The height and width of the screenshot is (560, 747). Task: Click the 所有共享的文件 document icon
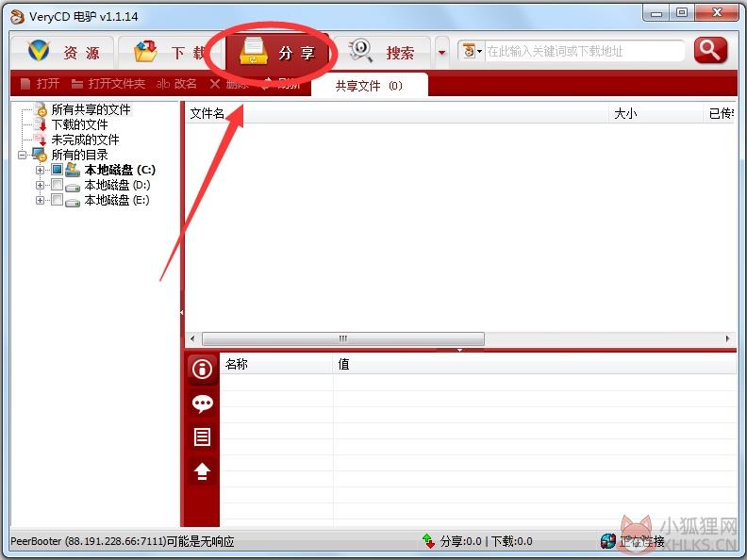point(41,109)
